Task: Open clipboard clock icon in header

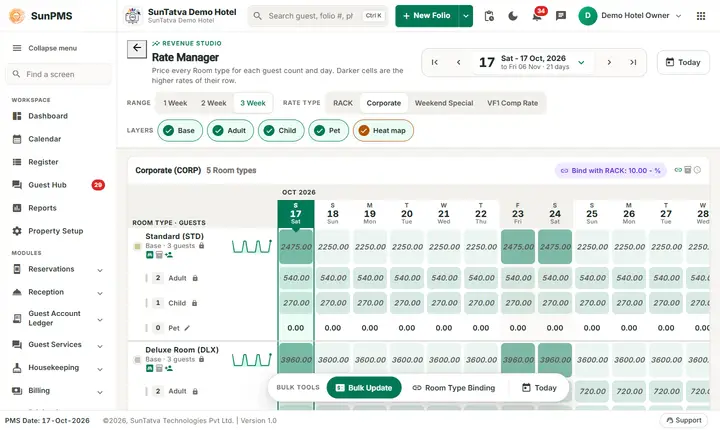Action: tap(489, 16)
